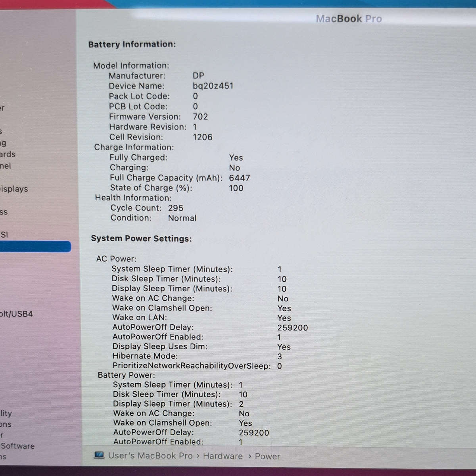Click the Battery Information heading
Viewport: 476px width, 476px height.
point(132,44)
